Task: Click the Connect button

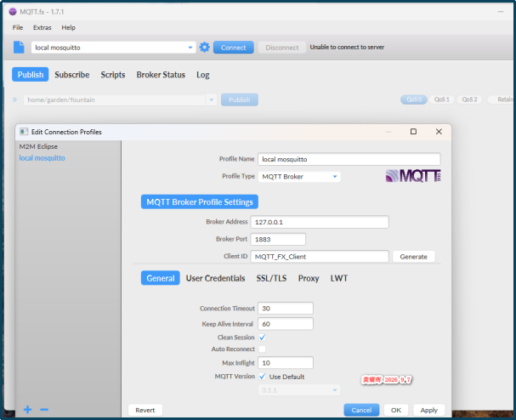Action: point(233,48)
